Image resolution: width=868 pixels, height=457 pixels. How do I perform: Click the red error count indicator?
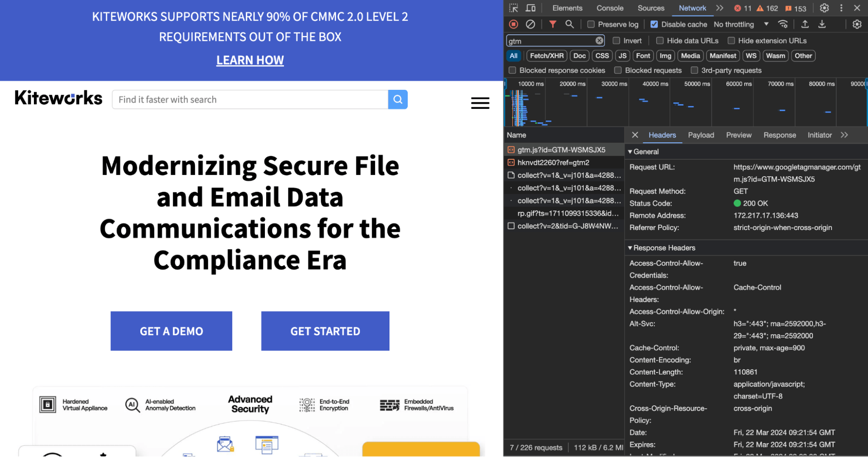point(742,8)
